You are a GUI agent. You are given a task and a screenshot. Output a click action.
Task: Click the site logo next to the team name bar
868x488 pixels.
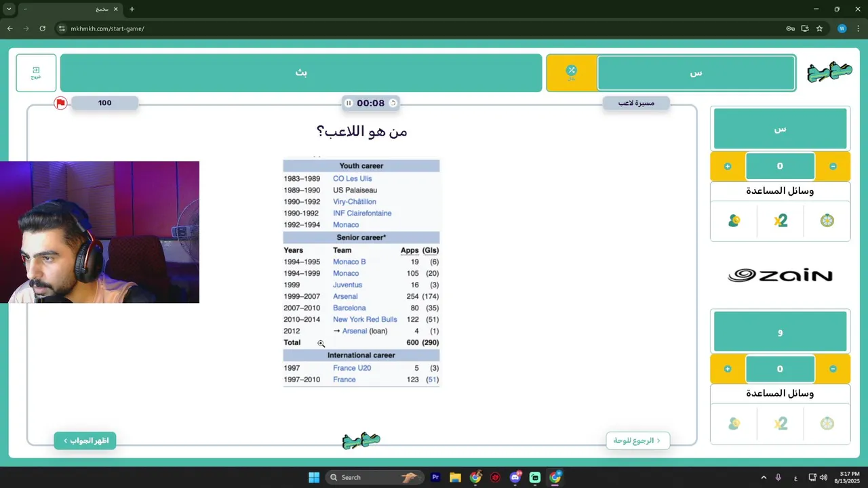pyautogui.click(x=829, y=72)
